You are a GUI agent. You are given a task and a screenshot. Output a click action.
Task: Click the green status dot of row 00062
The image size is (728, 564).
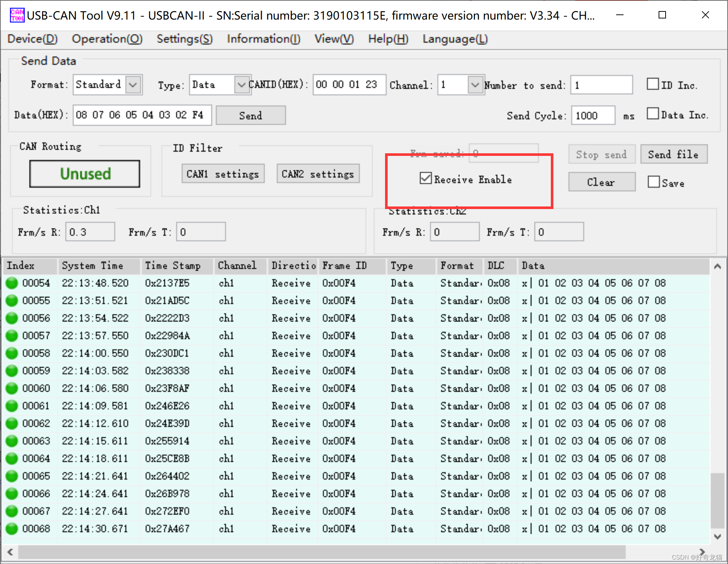pyautogui.click(x=12, y=423)
